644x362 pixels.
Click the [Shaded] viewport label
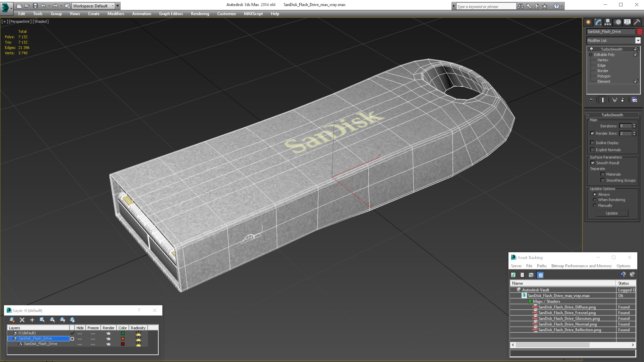click(40, 21)
